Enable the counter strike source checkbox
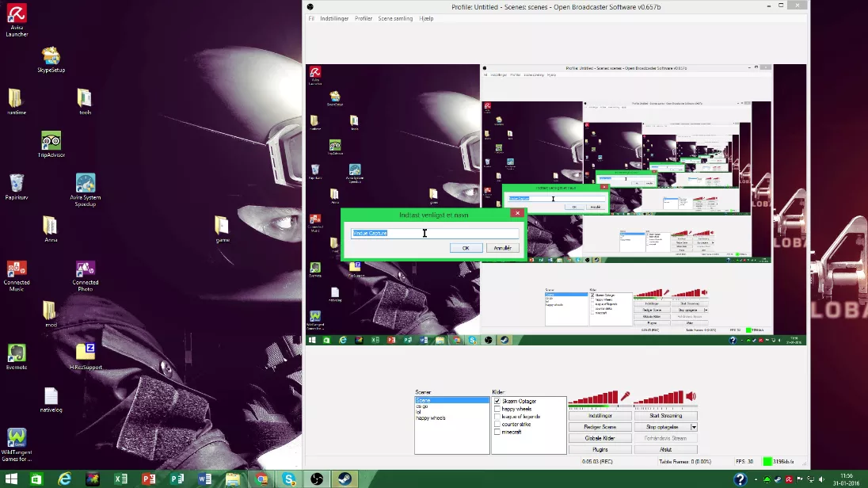 pos(497,425)
